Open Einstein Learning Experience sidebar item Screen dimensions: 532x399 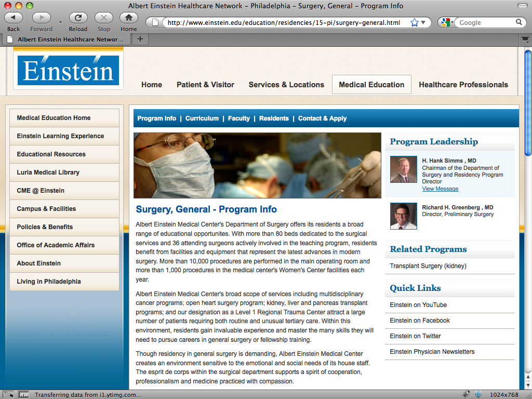point(64,136)
